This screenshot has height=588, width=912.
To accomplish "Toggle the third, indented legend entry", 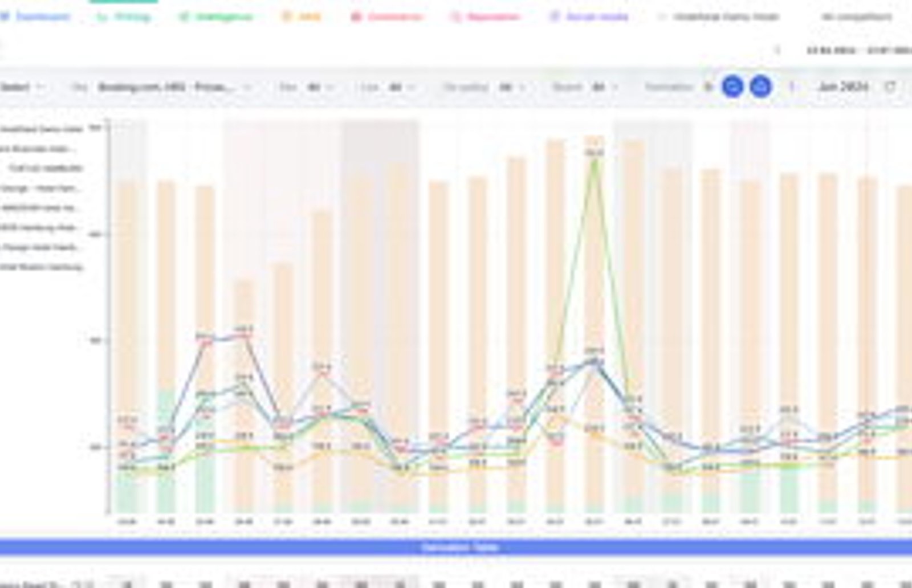I will (x=46, y=168).
